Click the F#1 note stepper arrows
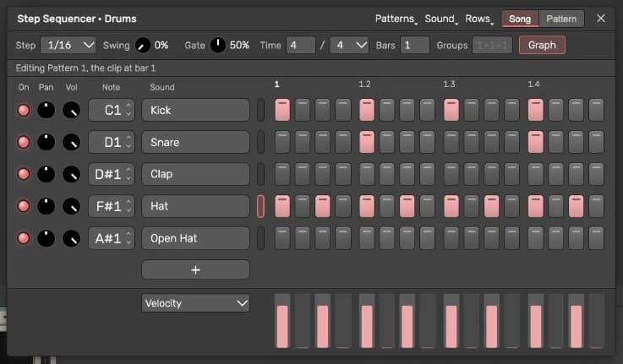The image size is (623, 364). click(x=128, y=206)
